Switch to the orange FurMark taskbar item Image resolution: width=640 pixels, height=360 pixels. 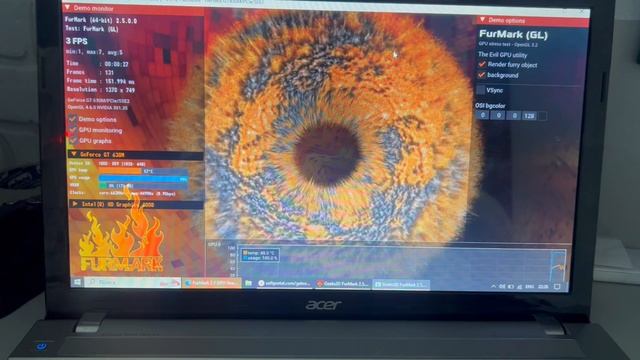click(x=211, y=283)
